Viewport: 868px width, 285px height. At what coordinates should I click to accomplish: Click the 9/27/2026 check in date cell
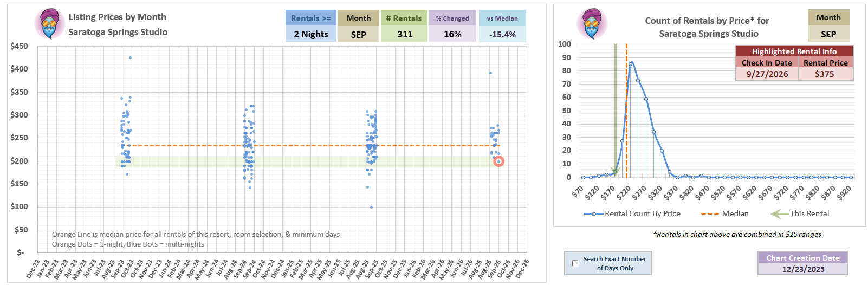(767, 74)
